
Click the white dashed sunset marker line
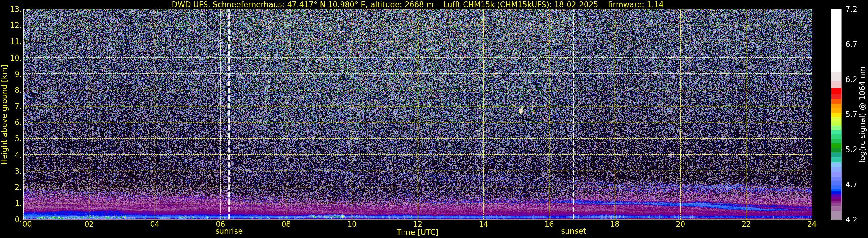click(574, 114)
